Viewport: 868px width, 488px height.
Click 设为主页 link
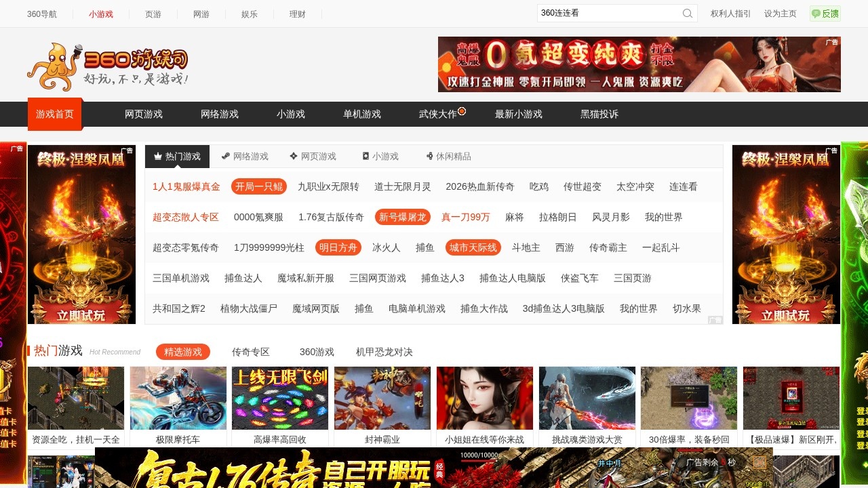781,14
